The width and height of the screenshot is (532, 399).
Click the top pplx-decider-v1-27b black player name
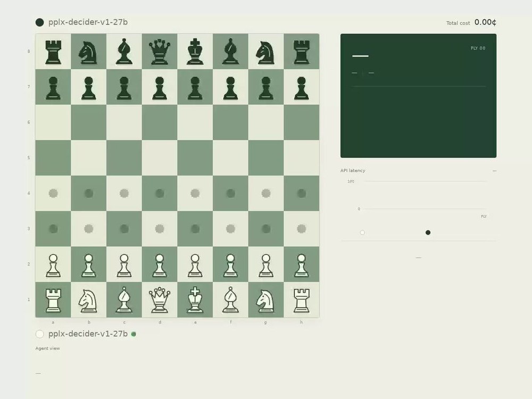(x=88, y=22)
